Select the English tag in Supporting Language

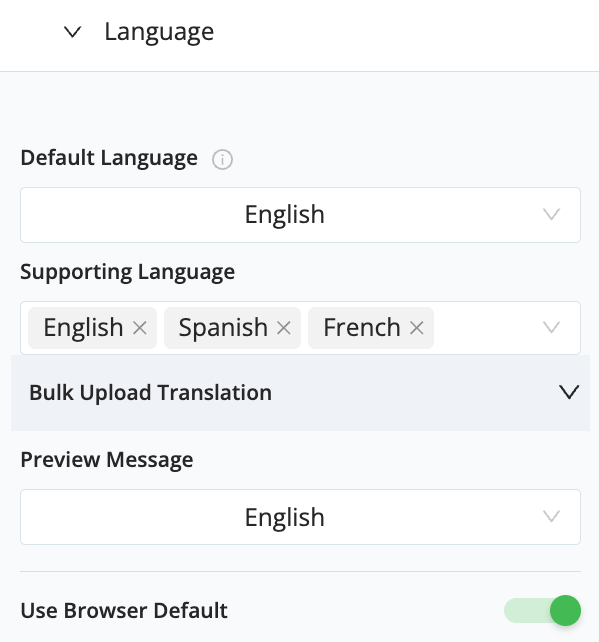[x=84, y=328]
